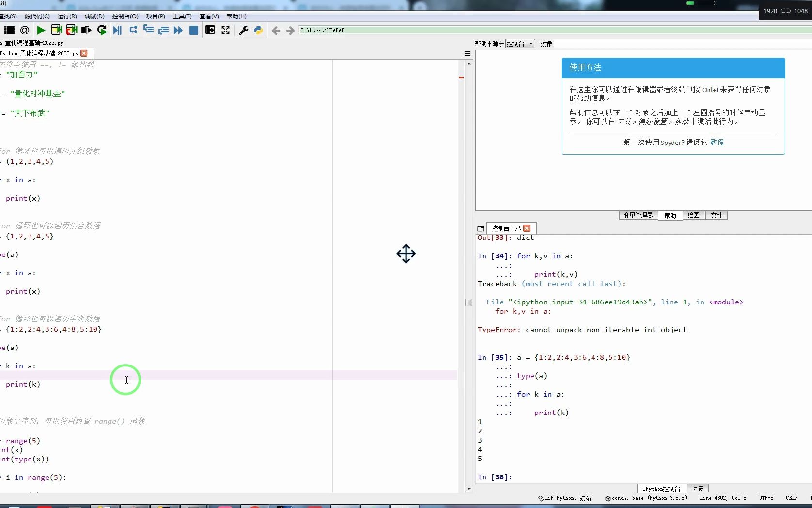Click the LSP Python 就绪 status entry

click(565, 498)
